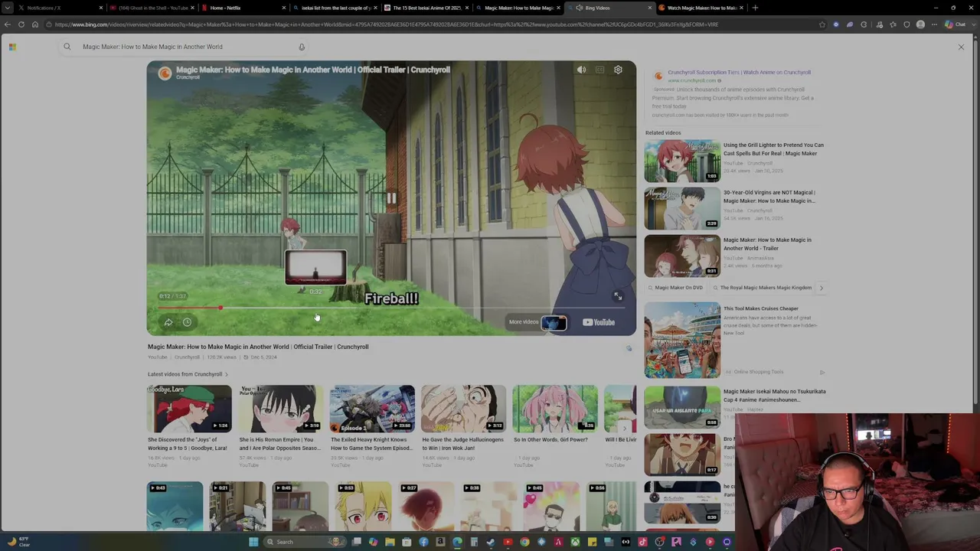The width and height of the screenshot is (980, 551).
Task: Click the Crunchyroll channel avatar on the video
Action: [x=165, y=73]
